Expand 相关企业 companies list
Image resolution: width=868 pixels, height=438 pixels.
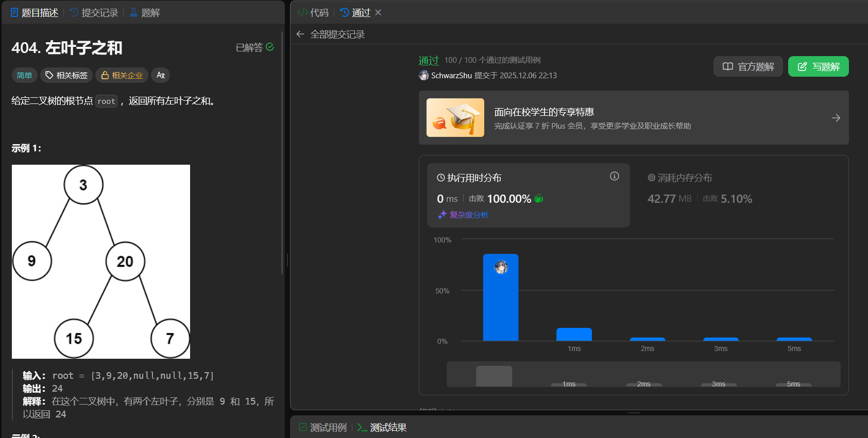(122, 75)
